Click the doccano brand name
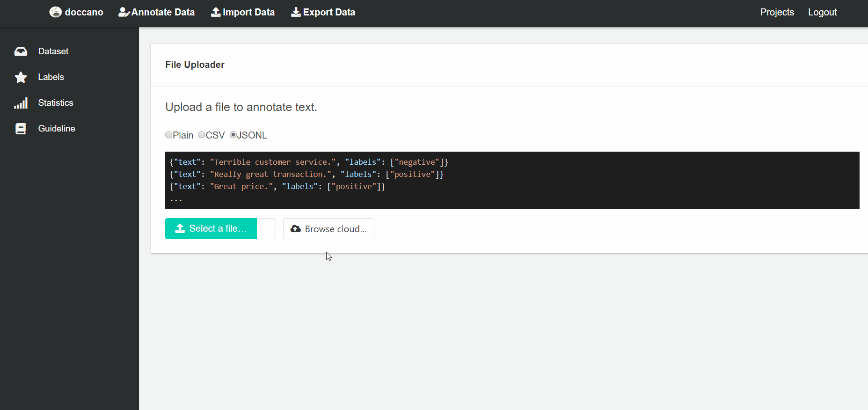The image size is (868, 410). point(84,12)
